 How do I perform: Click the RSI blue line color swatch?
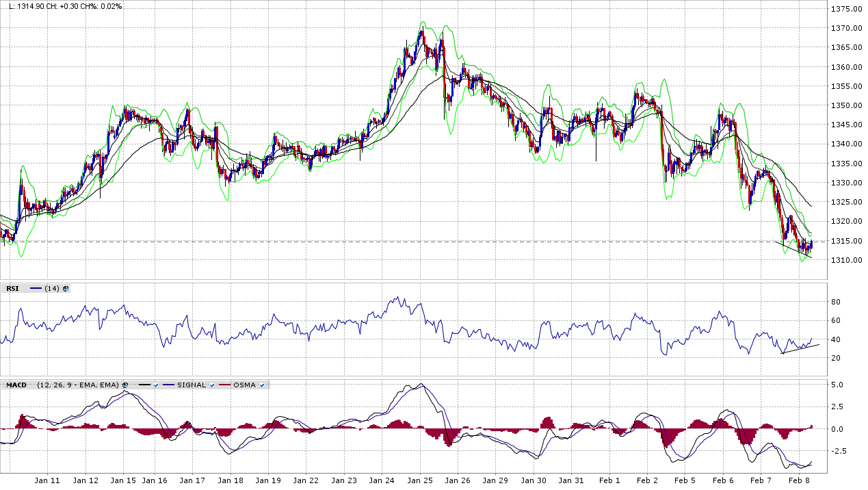click(x=36, y=289)
